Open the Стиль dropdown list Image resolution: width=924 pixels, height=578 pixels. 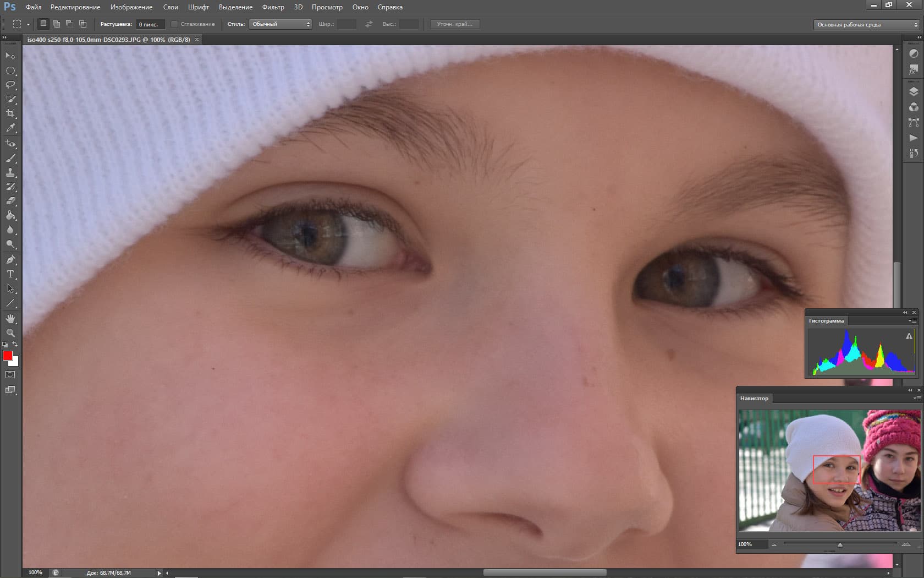point(280,24)
